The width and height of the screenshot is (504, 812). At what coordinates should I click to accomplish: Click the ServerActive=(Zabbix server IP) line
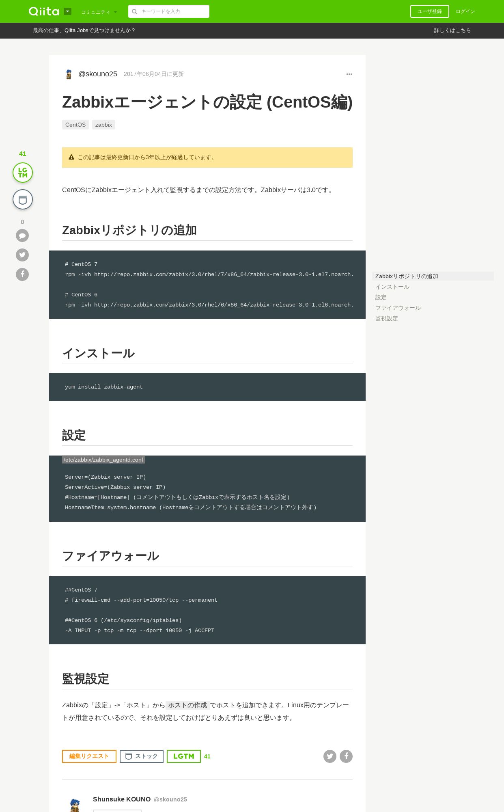[x=115, y=487]
